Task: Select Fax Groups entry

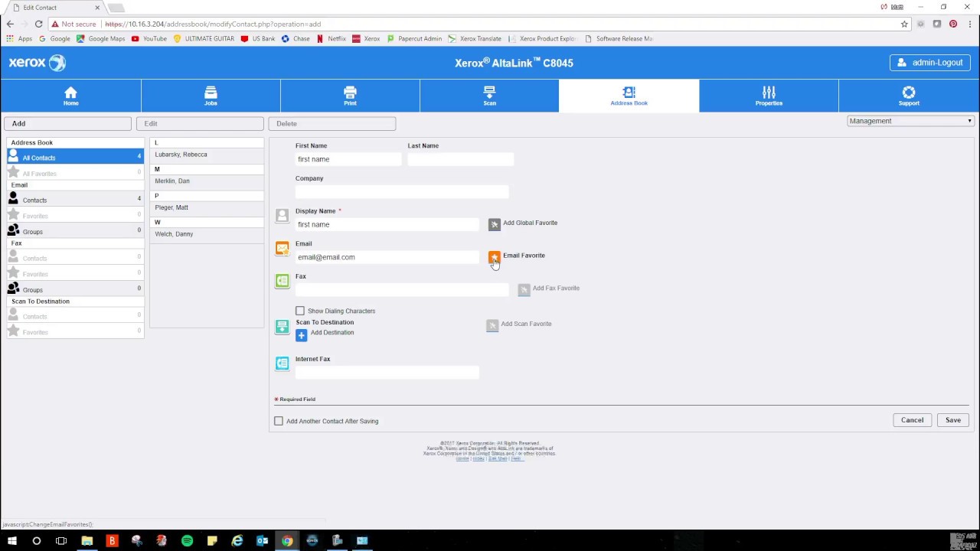Action: pyautogui.click(x=75, y=289)
